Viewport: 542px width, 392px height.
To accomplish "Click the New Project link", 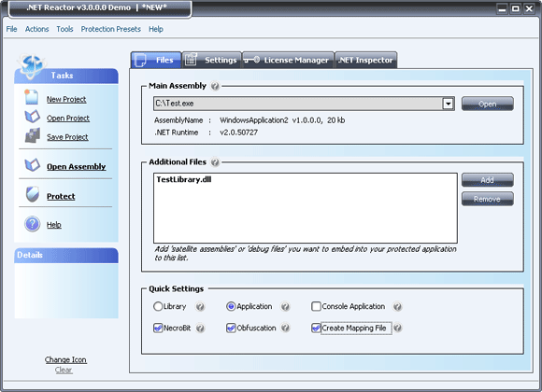I will (66, 100).
